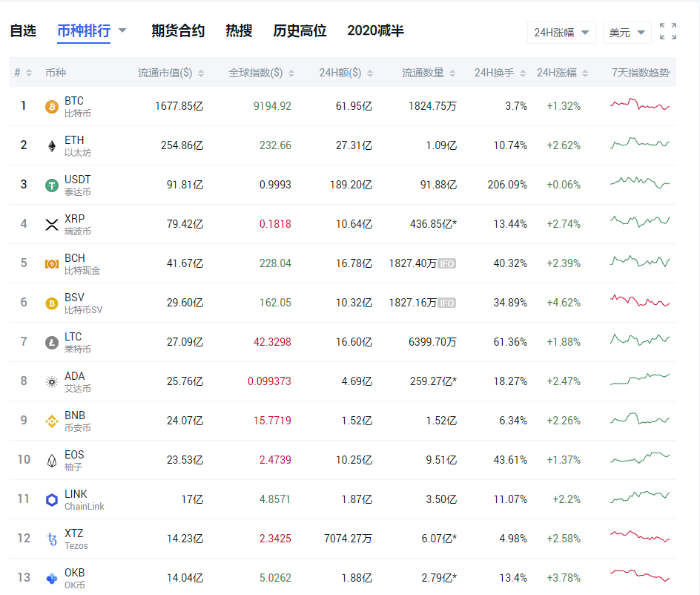Click the 币种 column header
The height and width of the screenshot is (595, 700).
click(x=56, y=73)
